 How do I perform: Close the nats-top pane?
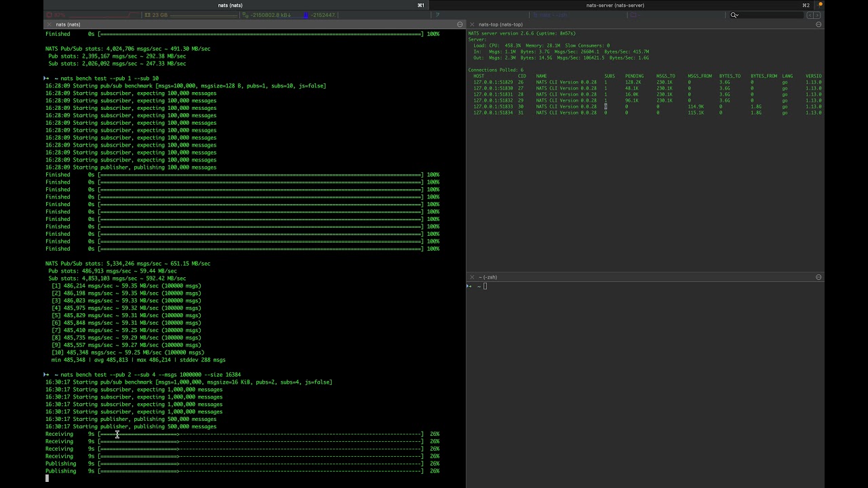coord(472,24)
